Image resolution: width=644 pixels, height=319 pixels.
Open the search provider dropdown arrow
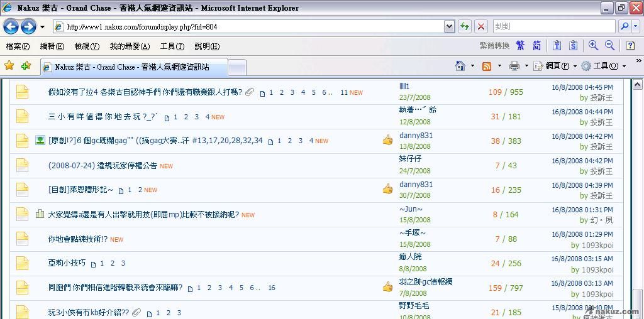coord(635,26)
